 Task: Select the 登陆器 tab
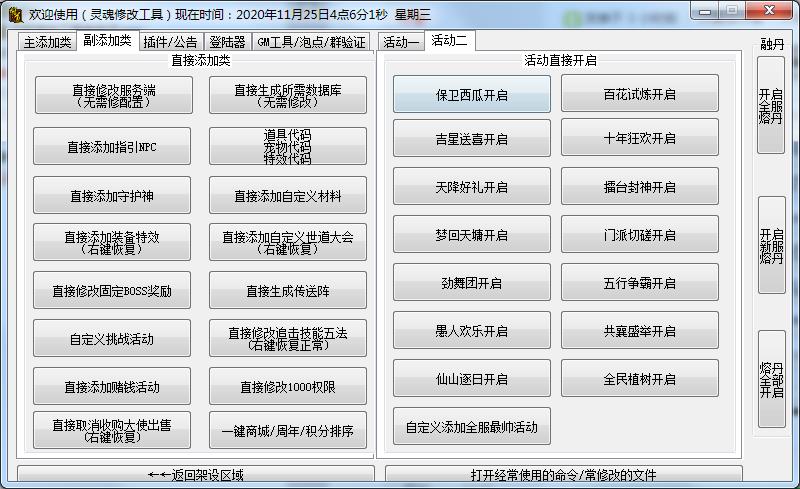coord(226,42)
